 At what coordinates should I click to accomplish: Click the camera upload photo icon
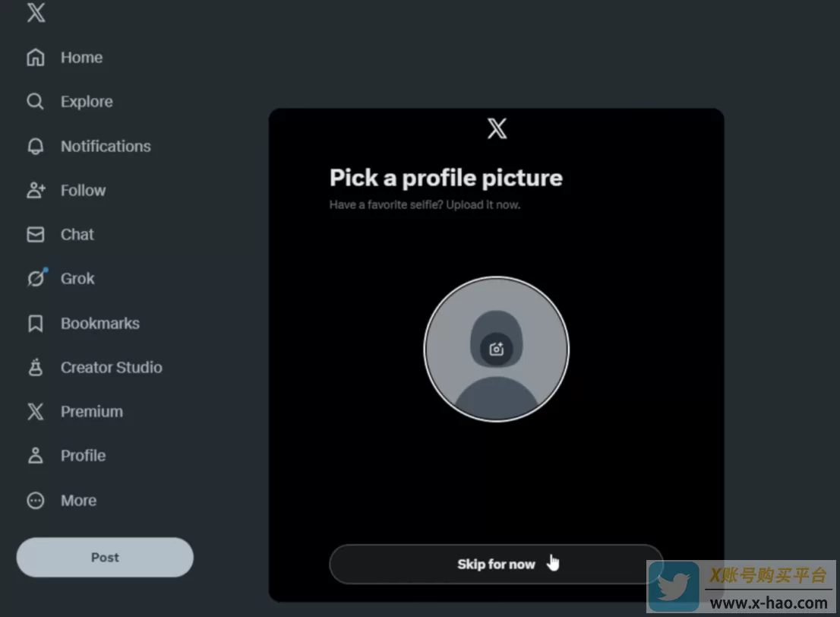(497, 349)
